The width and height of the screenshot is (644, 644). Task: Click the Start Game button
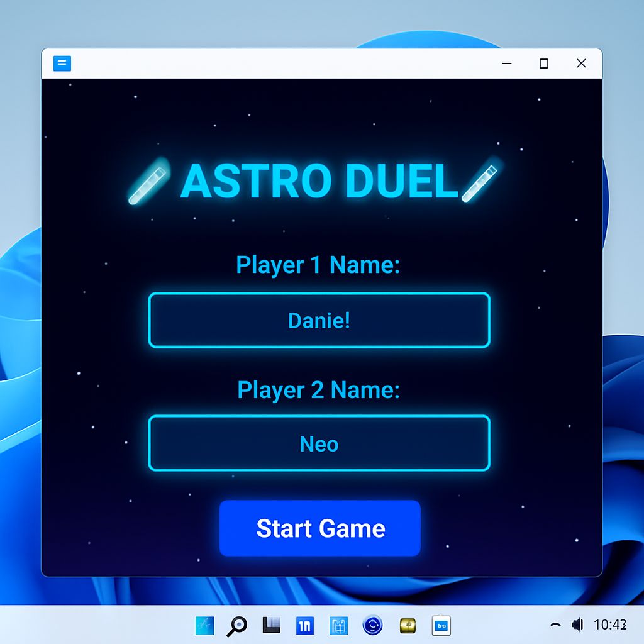pos(319,528)
